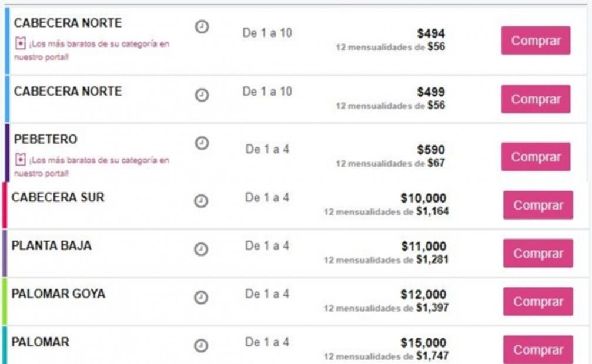This screenshot has width=592, height=364.
Task: Click Comprar for the $494 ticket
Action: 535,41
